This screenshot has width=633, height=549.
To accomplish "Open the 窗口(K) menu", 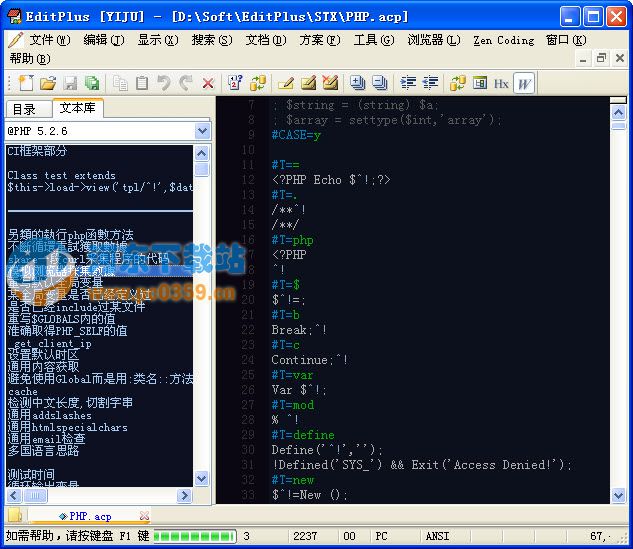I will (x=566, y=40).
